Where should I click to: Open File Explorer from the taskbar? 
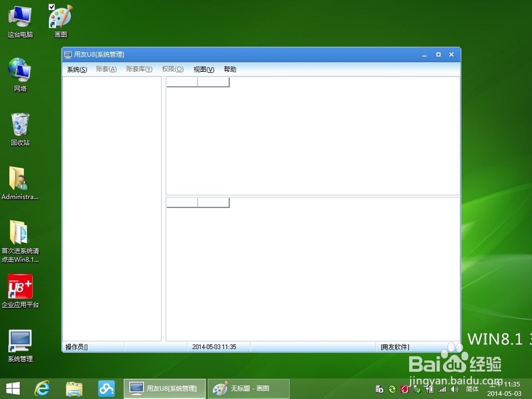[74, 389]
